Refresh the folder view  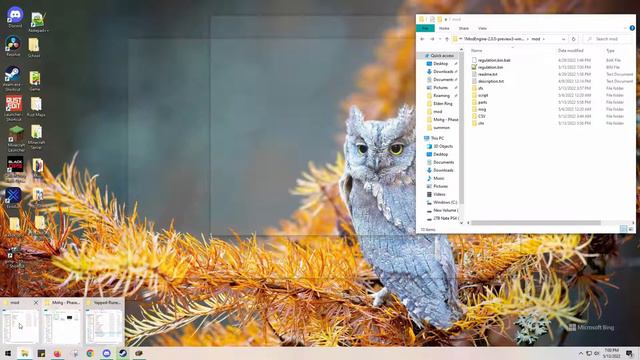pos(573,39)
